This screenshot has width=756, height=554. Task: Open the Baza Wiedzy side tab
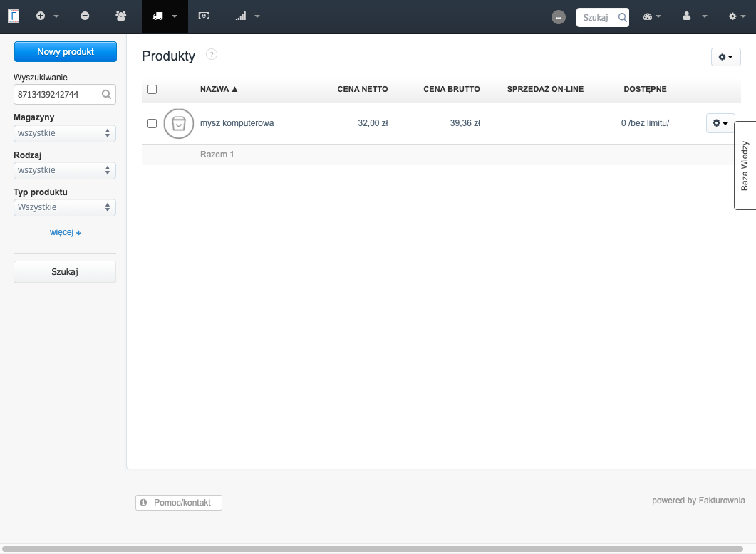coord(745,166)
